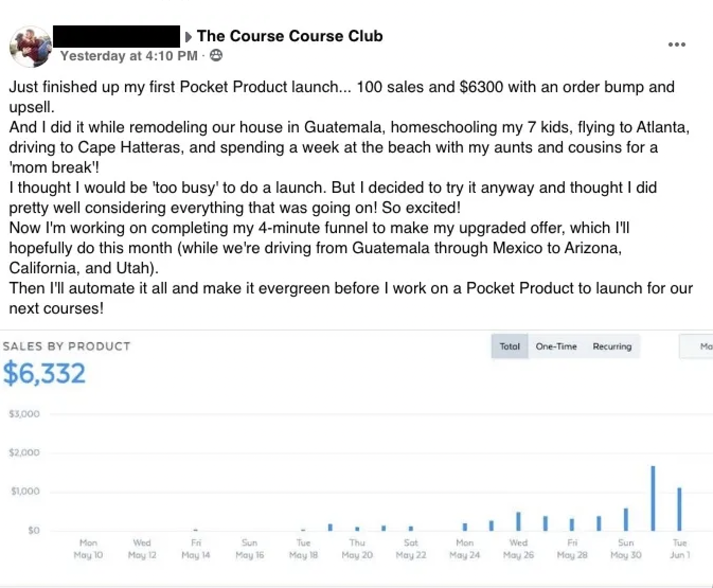Click the tallest bar in the sales chart
This screenshot has width=713, height=588.
653,498
